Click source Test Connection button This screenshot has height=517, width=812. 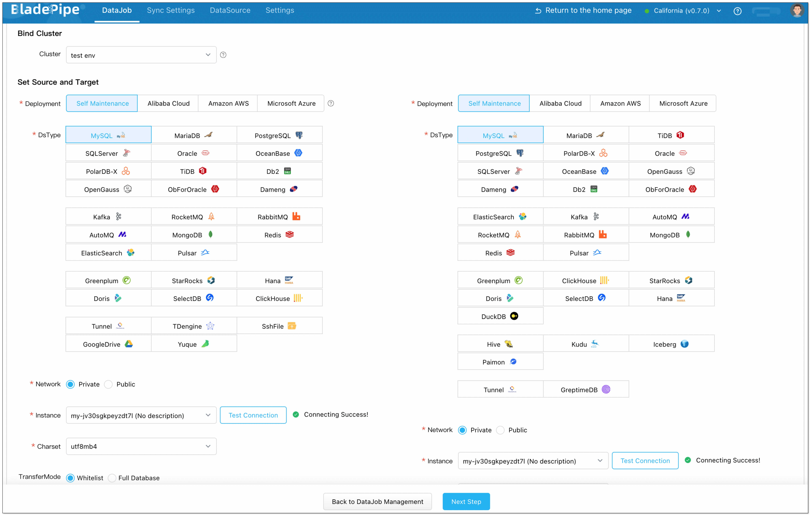tap(253, 415)
